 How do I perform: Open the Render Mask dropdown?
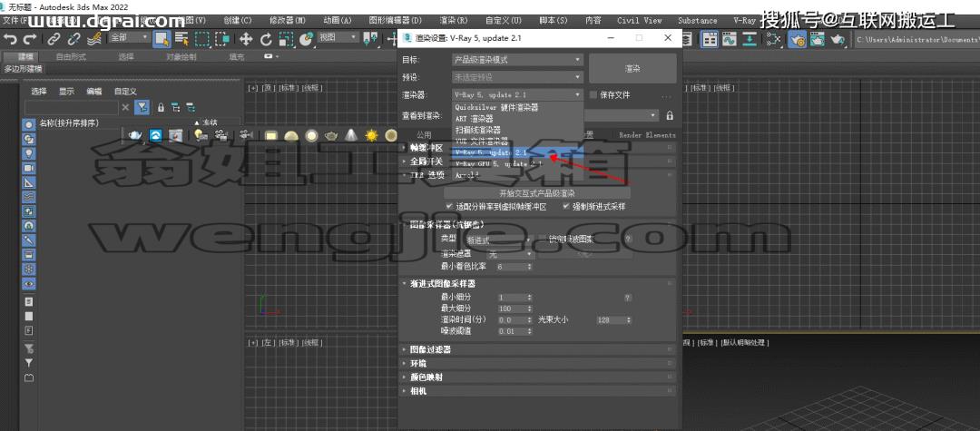510,254
